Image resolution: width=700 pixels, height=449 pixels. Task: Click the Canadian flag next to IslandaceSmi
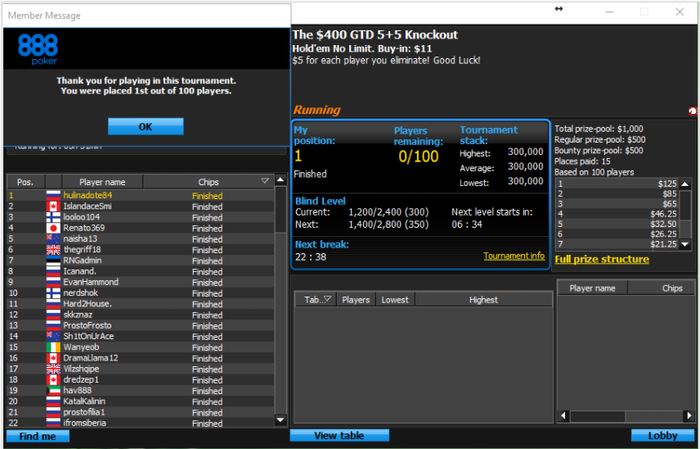53,206
